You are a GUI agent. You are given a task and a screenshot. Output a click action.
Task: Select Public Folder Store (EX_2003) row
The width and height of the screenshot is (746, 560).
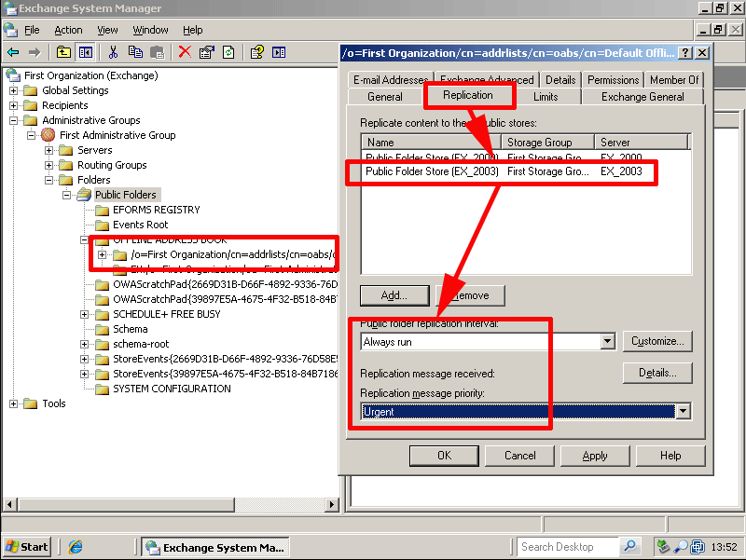526,171
